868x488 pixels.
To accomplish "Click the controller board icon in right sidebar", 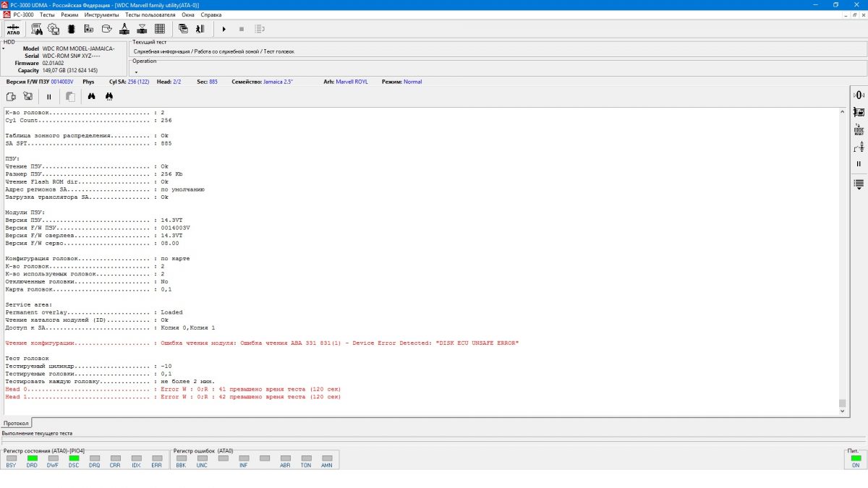I will click(859, 112).
